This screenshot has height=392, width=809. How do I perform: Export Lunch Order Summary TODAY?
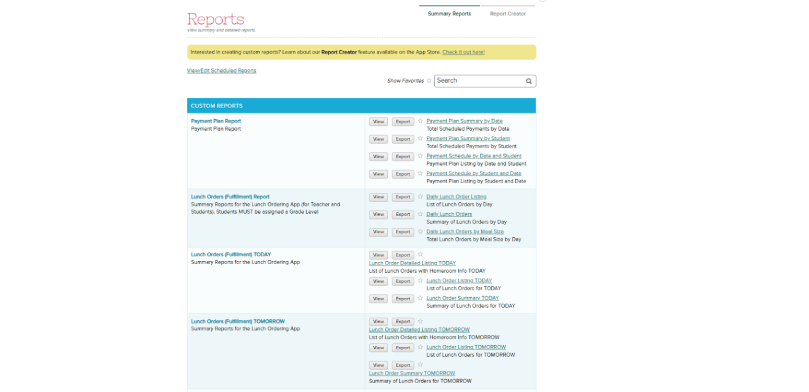tap(403, 299)
